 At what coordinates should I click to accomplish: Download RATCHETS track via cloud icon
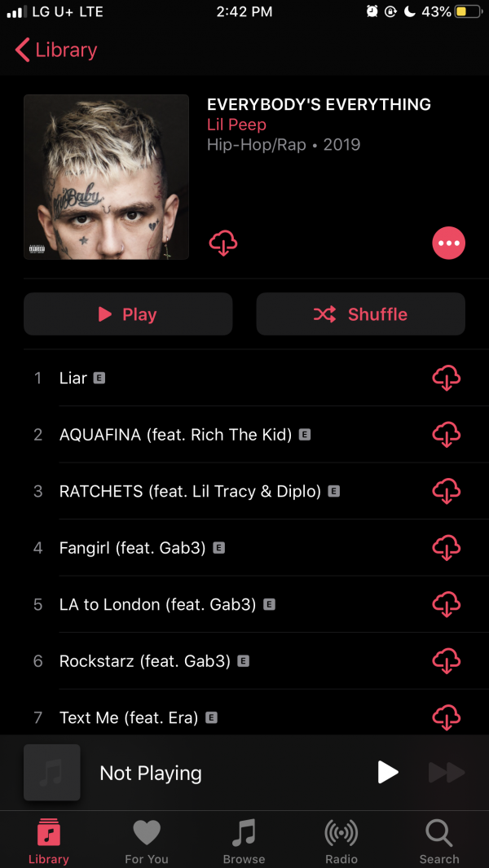click(447, 491)
